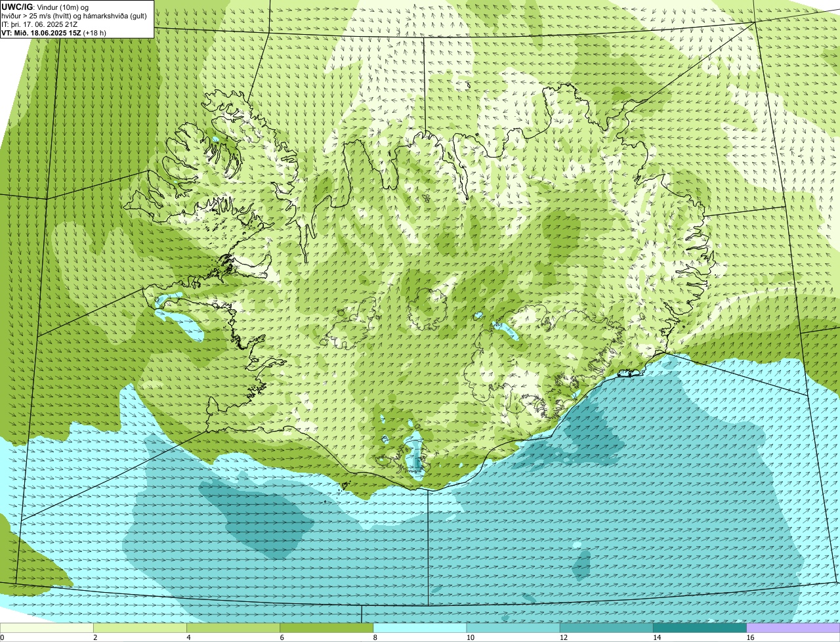
Task: Click the legend scale label "14"
Action: point(656,637)
